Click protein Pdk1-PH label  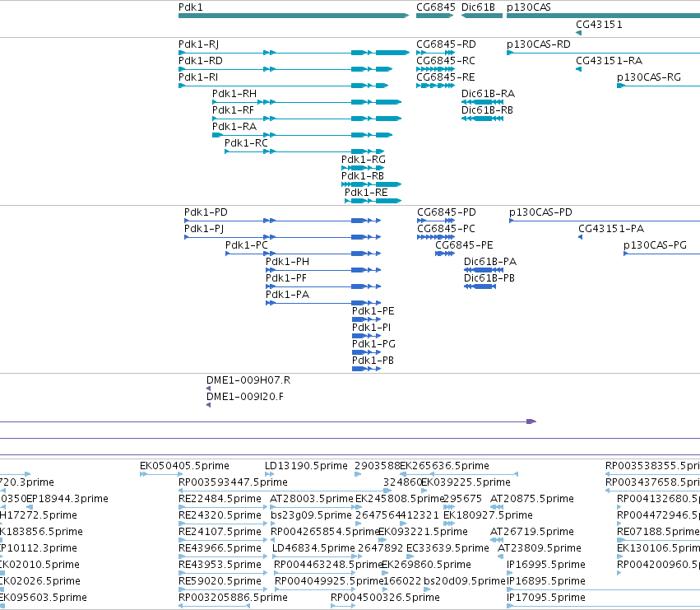288,262
